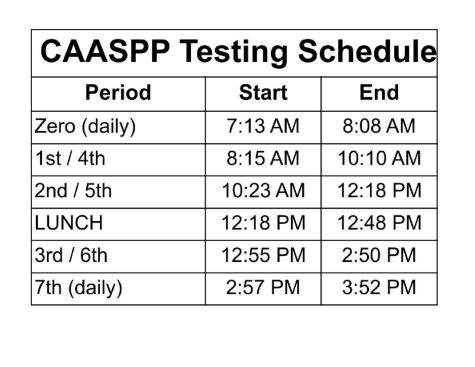
Task: Click the 10:10 AM end time
Action: (379, 158)
